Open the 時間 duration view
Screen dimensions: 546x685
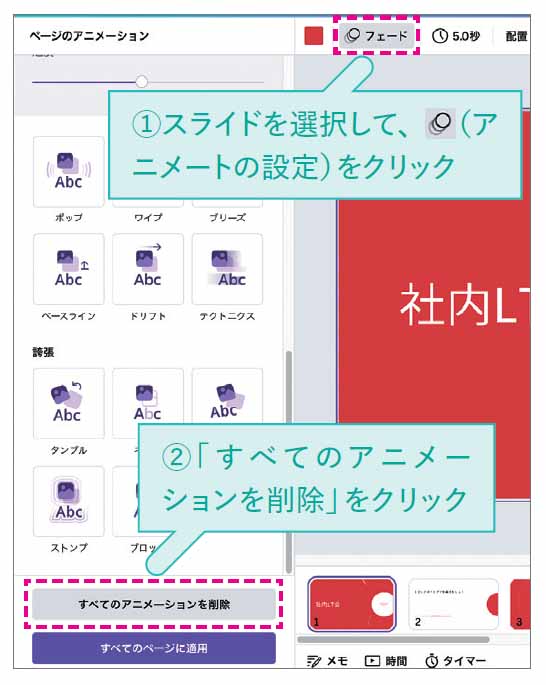[386, 661]
